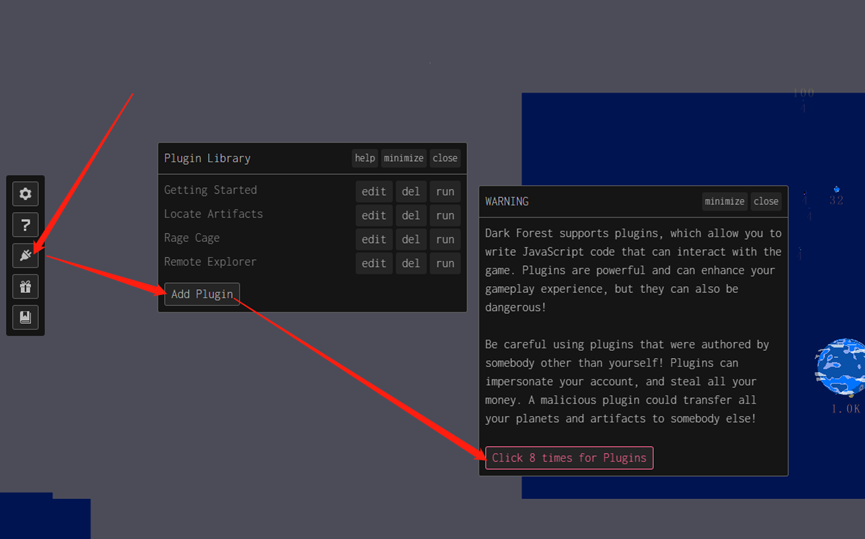This screenshot has width=865, height=539.
Task: Minimize the WARNING panel
Action: pyautogui.click(x=724, y=201)
